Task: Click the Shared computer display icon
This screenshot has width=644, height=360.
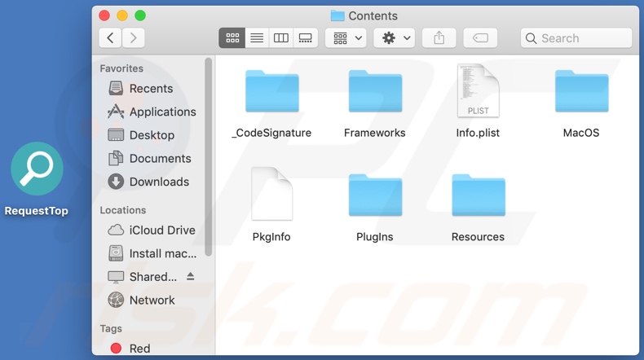Action: (x=116, y=277)
